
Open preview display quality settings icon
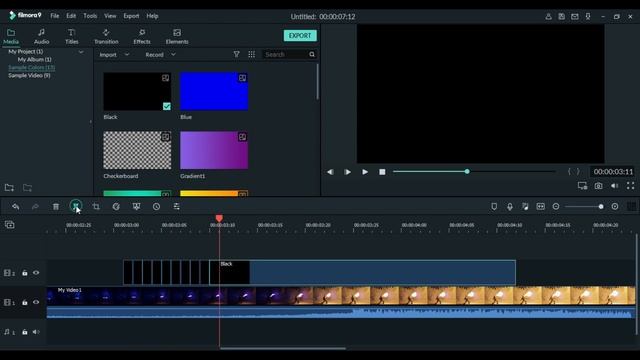pos(582,186)
